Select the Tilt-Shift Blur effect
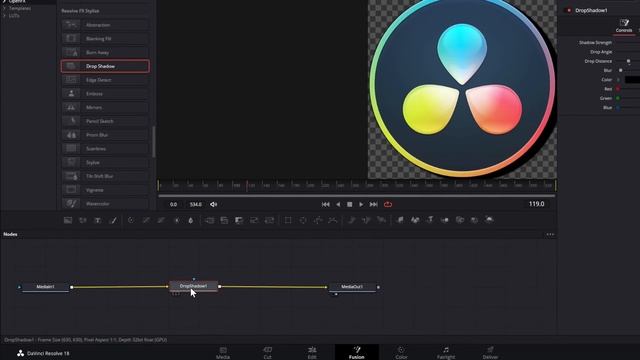The image size is (640, 360). click(105, 176)
